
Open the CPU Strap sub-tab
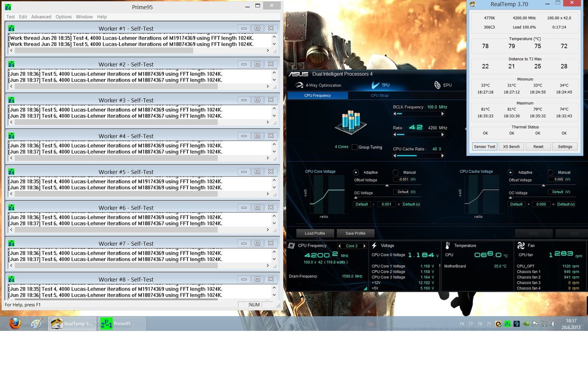click(379, 96)
